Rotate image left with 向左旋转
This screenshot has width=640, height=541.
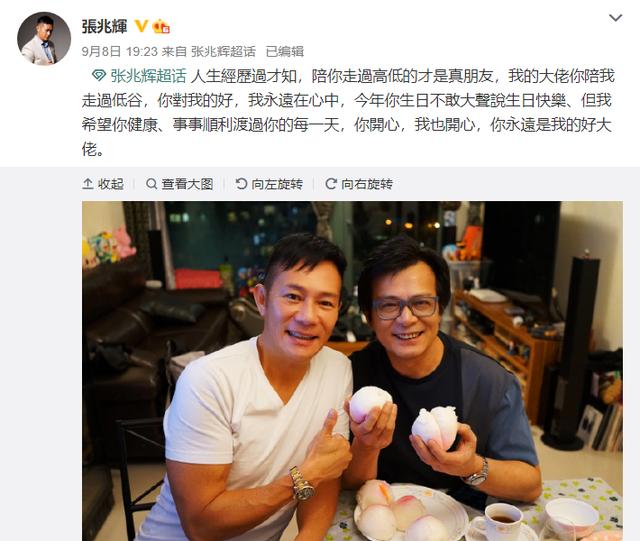(269, 184)
